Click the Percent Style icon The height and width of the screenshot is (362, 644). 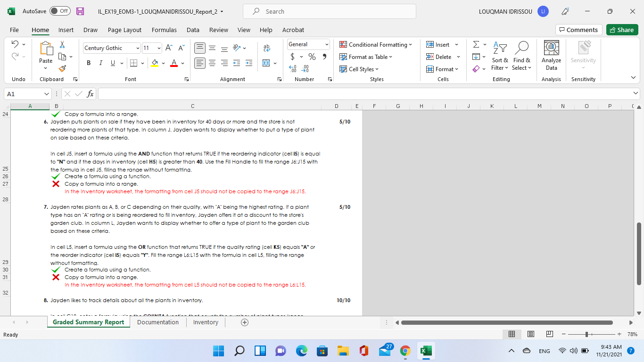[312, 56]
